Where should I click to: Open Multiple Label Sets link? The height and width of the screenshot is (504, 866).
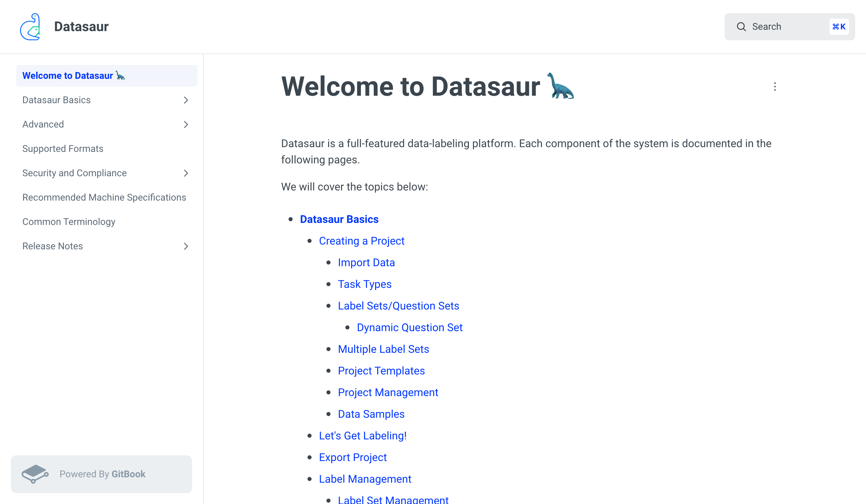(384, 349)
